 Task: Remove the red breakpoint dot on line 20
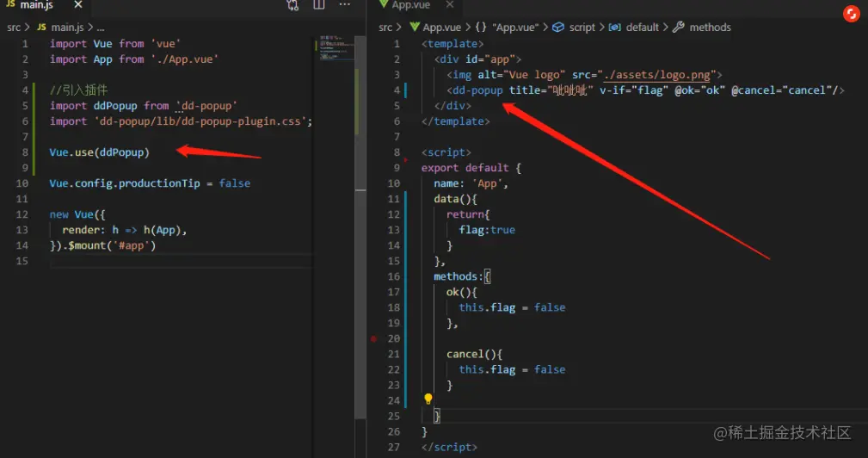pyautogui.click(x=373, y=338)
